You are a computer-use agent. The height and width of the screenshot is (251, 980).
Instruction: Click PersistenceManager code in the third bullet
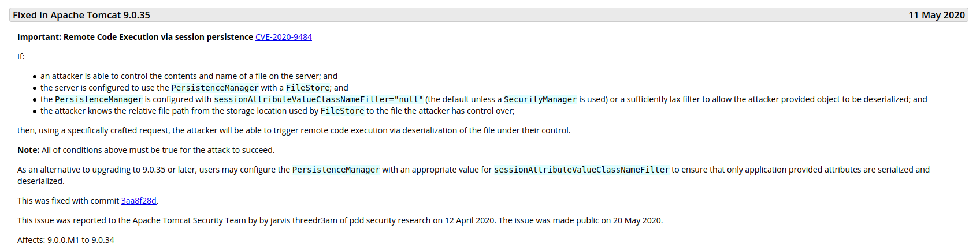tap(98, 99)
